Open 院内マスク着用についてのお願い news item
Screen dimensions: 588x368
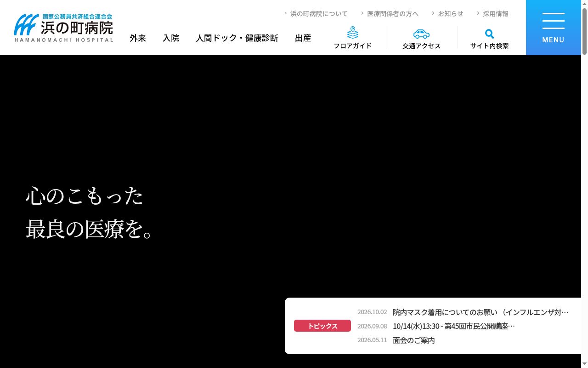(481, 312)
